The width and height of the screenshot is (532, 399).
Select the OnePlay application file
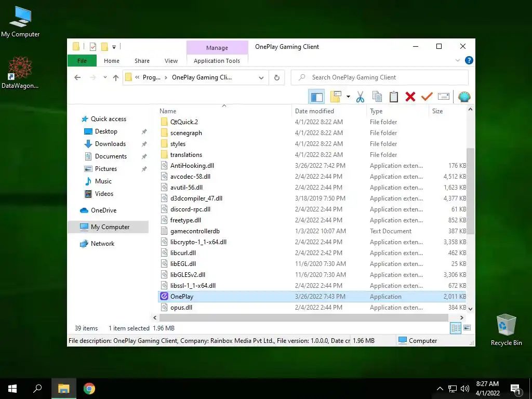coord(312,297)
